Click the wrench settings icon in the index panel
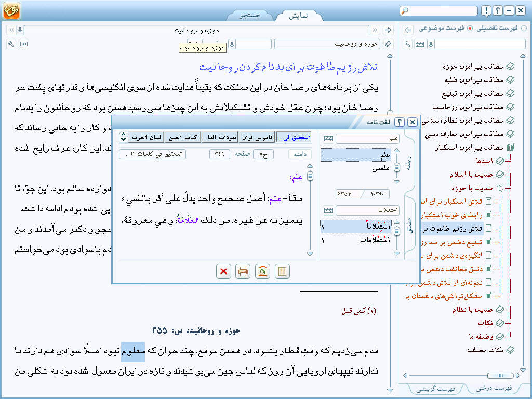532x399 pixels. point(408,44)
